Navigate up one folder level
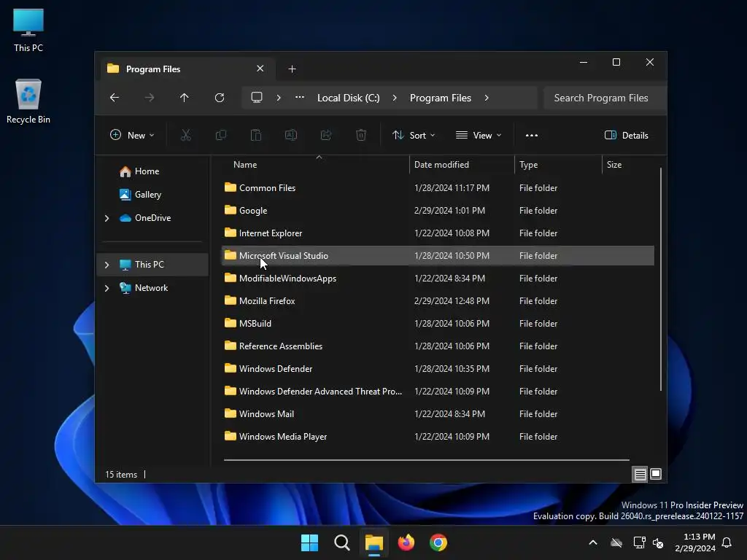Viewport: 747px width, 560px height. coord(185,98)
